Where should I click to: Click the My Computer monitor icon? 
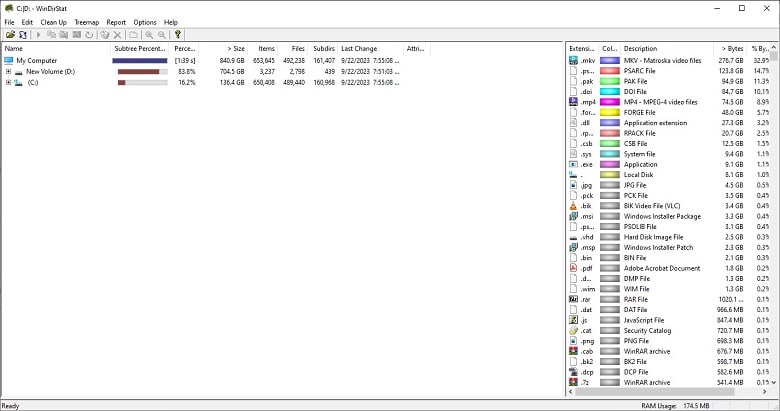(x=8, y=61)
